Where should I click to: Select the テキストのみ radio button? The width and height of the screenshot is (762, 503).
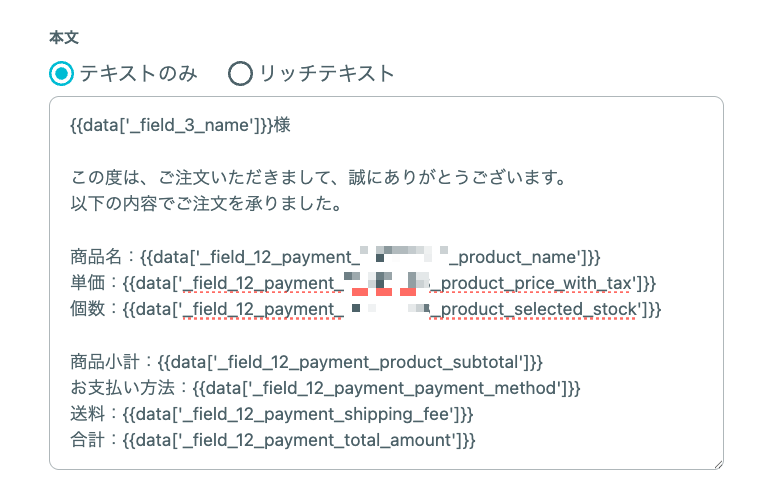[x=62, y=74]
